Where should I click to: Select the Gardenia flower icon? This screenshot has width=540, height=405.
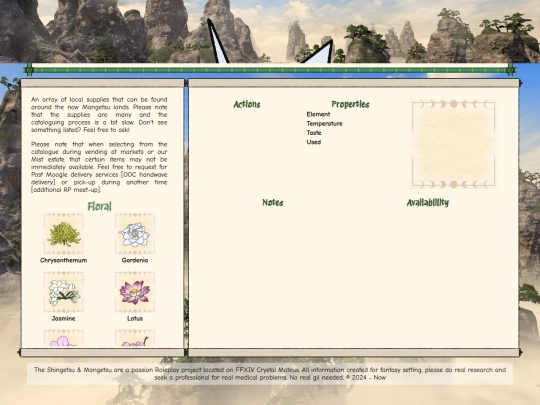(x=135, y=234)
